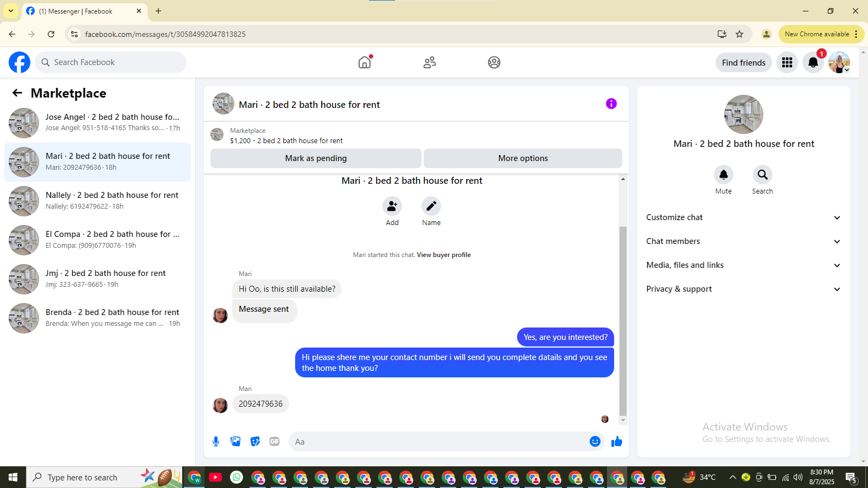Bookmark this page with the star icon
This screenshot has width=868, height=488.
click(x=739, y=34)
